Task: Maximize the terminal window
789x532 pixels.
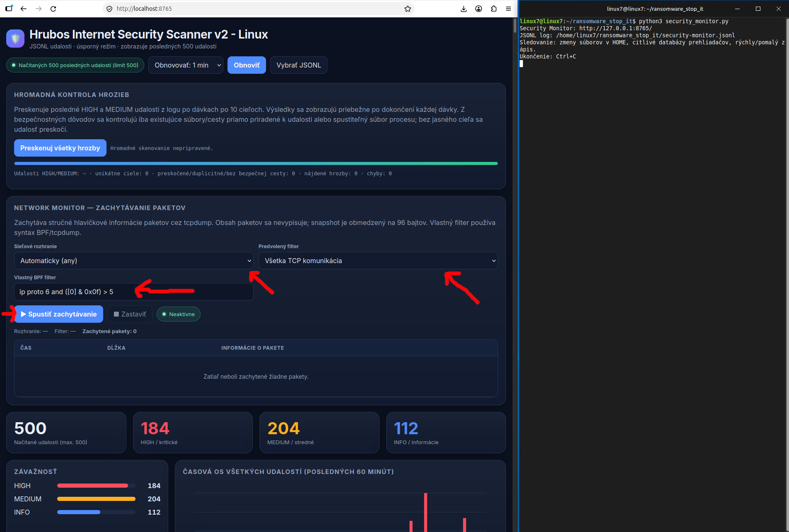Action: click(758, 9)
